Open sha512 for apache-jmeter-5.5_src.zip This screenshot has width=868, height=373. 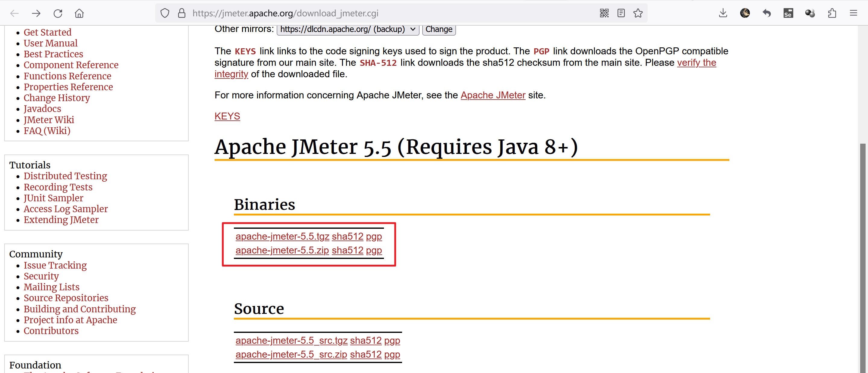tap(366, 355)
